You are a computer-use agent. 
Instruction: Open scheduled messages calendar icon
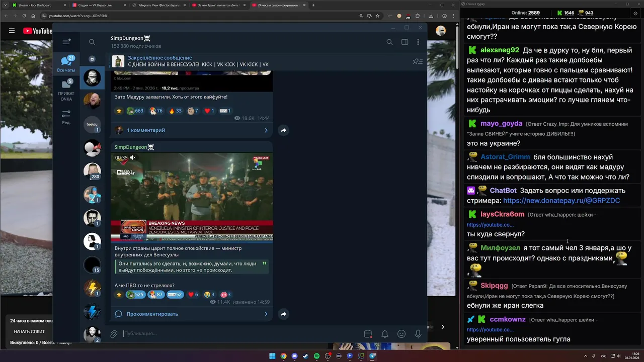coord(368,334)
